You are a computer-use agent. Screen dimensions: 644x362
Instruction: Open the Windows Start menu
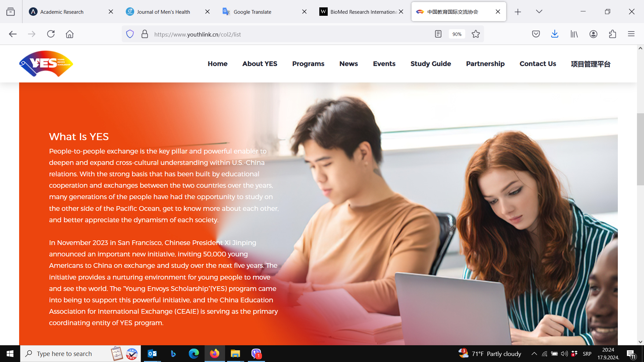tap(10, 354)
